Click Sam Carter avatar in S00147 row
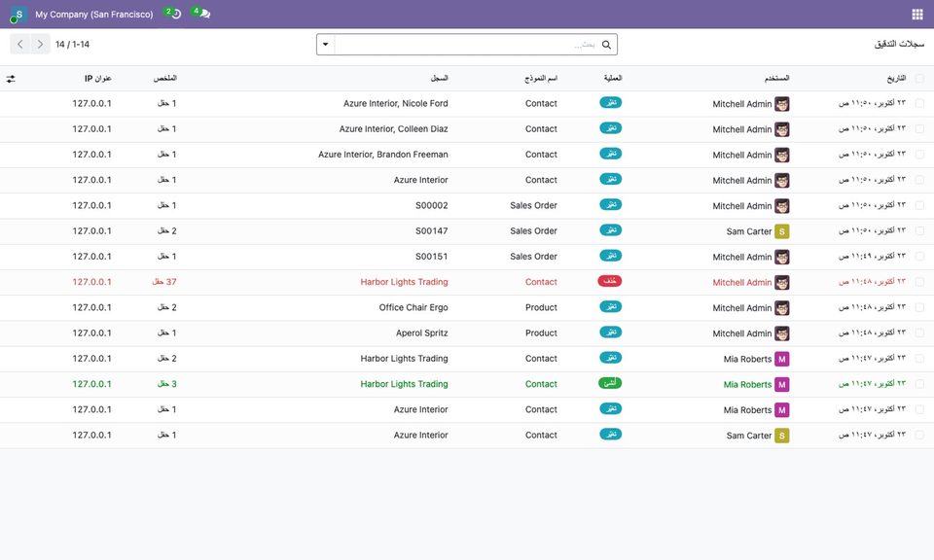Screen dimensions: 934x560 click(x=782, y=231)
